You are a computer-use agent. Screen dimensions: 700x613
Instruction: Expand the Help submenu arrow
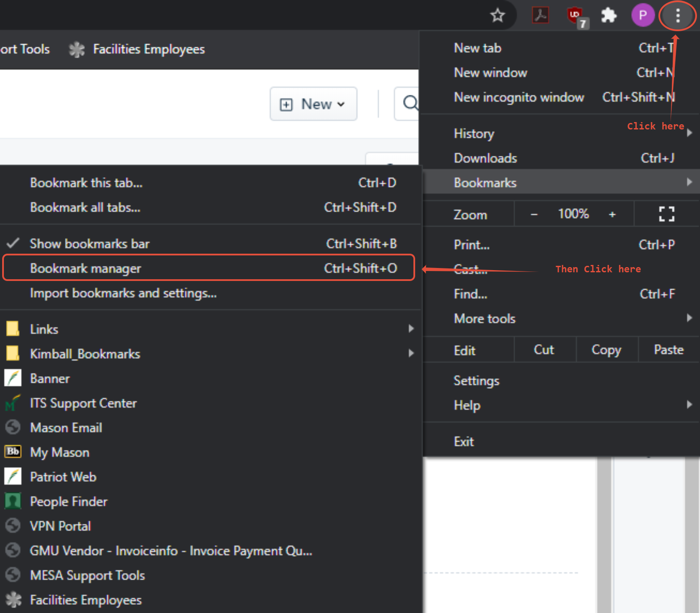pyautogui.click(x=689, y=405)
